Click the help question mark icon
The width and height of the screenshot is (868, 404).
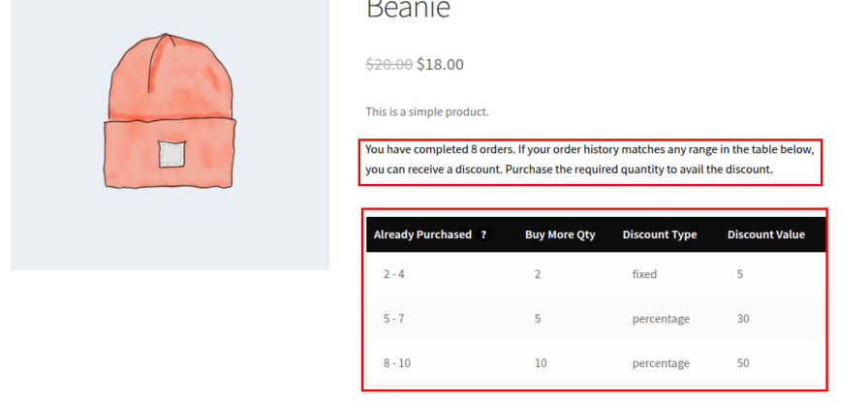[x=483, y=234]
